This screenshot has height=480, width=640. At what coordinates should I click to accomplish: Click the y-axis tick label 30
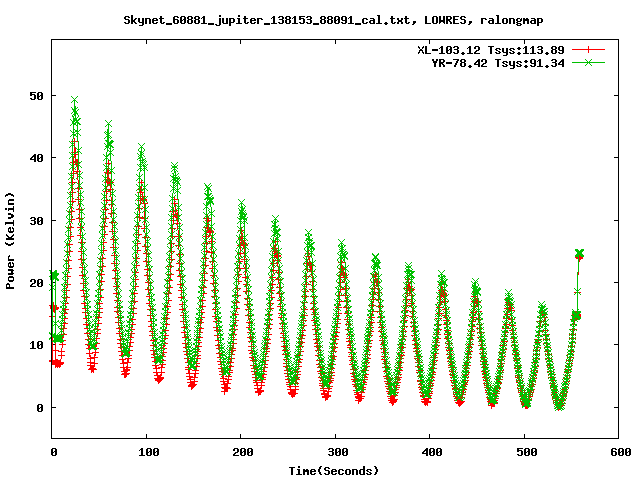coord(37,221)
